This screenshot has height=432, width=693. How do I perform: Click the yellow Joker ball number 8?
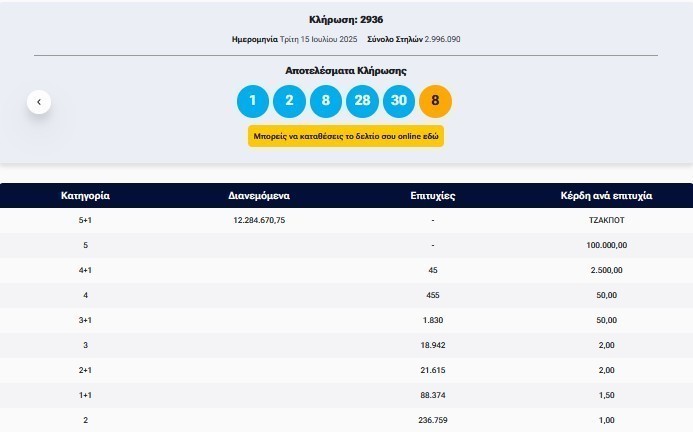(436, 101)
